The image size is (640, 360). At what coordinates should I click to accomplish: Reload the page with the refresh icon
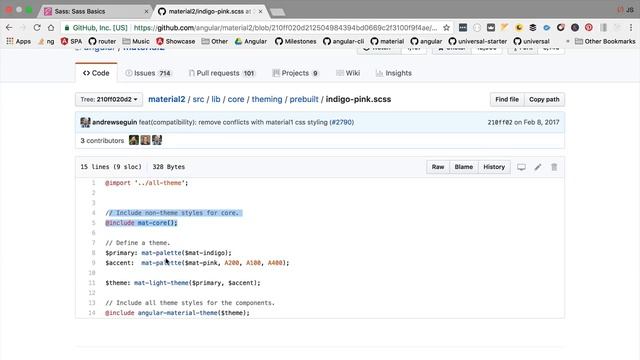click(x=37, y=28)
